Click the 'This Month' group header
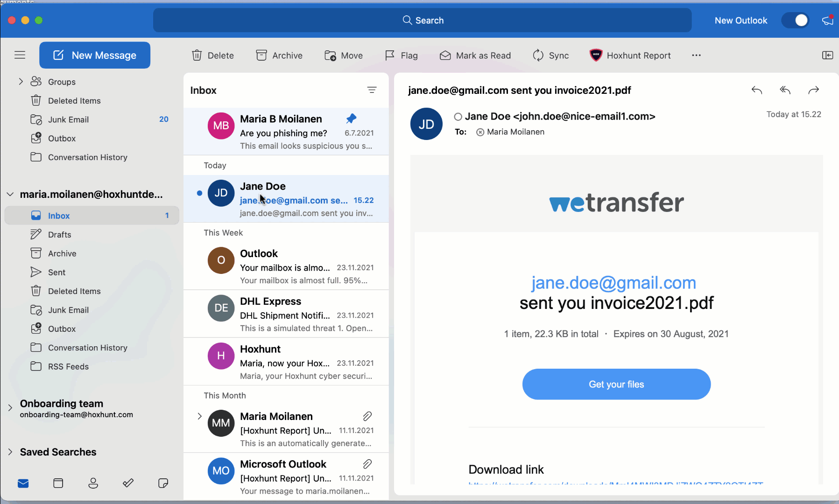839x504 pixels. pyautogui.click(x=225, y=395)
